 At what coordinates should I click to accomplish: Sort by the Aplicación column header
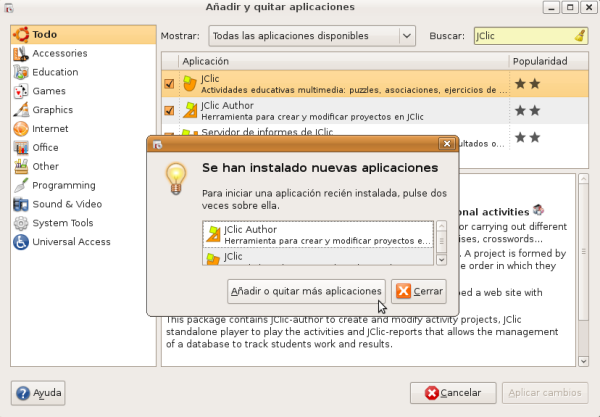[x=342, y=61]
